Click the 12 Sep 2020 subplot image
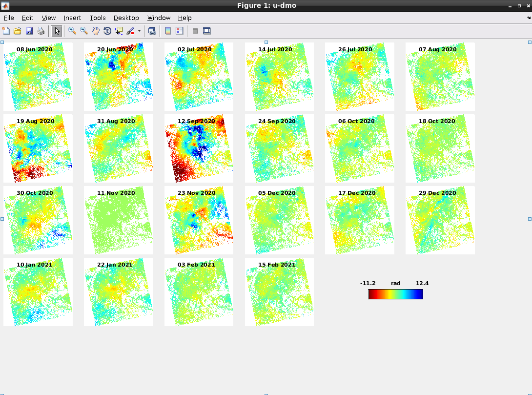 (x=199, y=148)
